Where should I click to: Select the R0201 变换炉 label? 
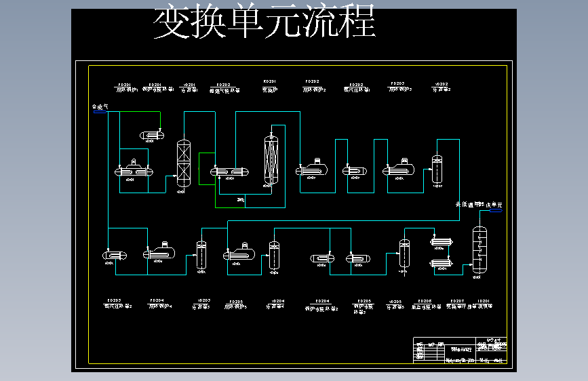tap(270, 86)
